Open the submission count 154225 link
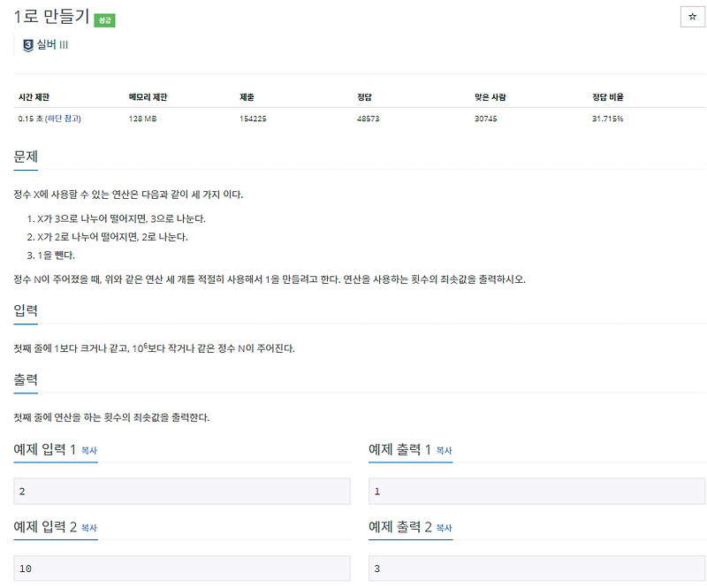Screen dimensions: 707x588 point(254,117)
